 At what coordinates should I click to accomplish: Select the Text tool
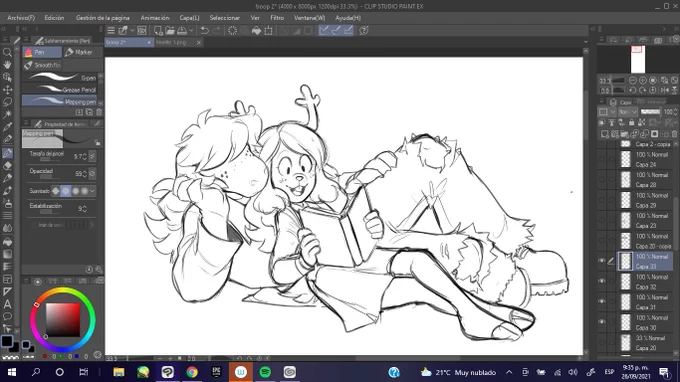[7, 304]
